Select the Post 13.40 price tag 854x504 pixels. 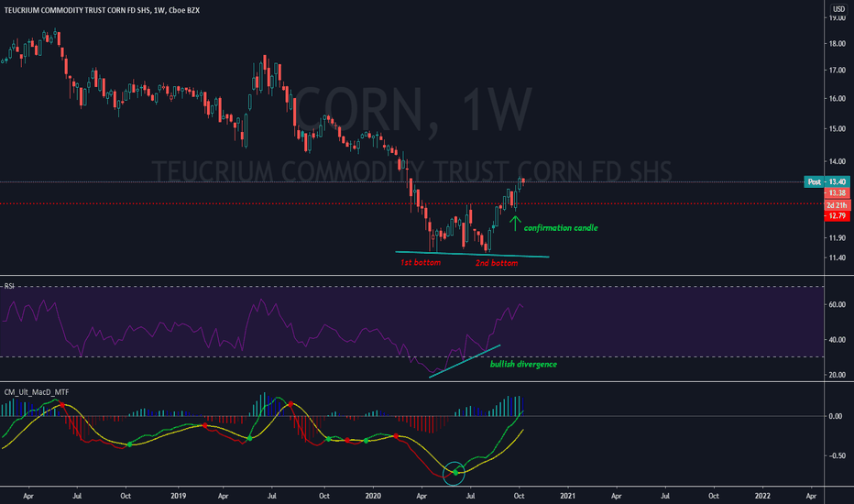(x=827, y=182)
